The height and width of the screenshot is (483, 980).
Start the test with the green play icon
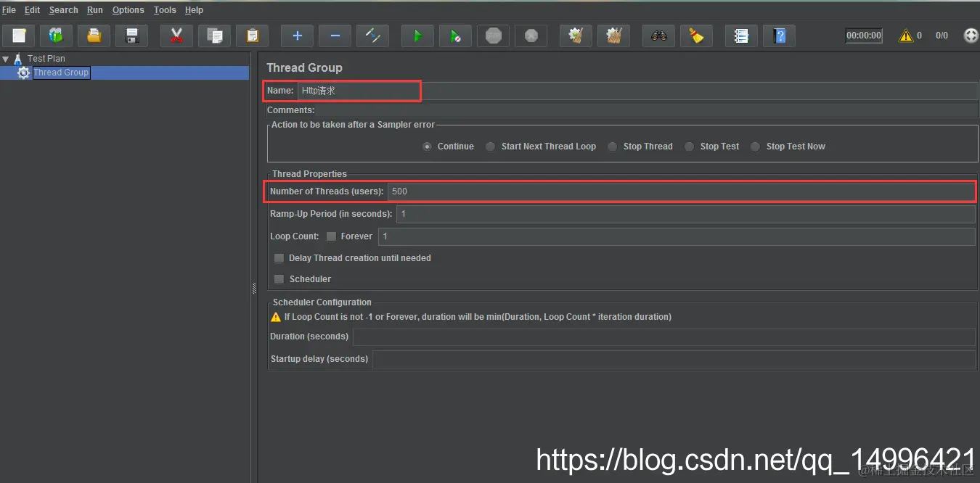(417, 36)
